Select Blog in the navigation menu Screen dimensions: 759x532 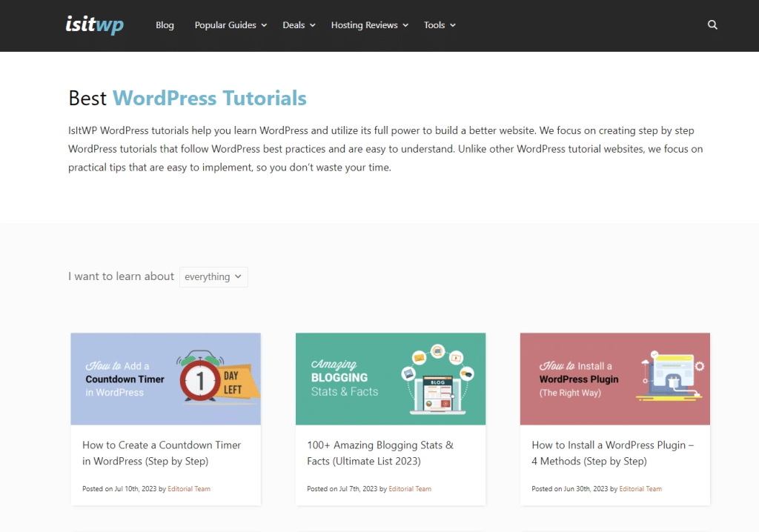(165, 24)
